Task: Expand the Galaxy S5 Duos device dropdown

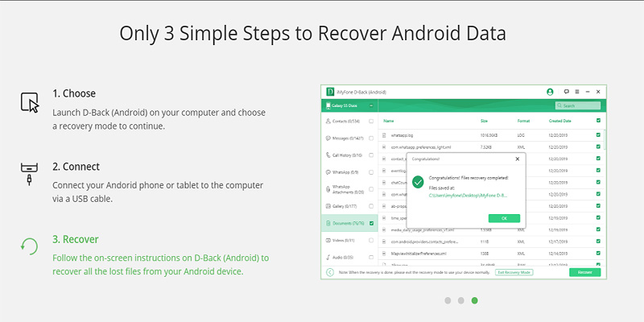Action: tap(371, 105)
